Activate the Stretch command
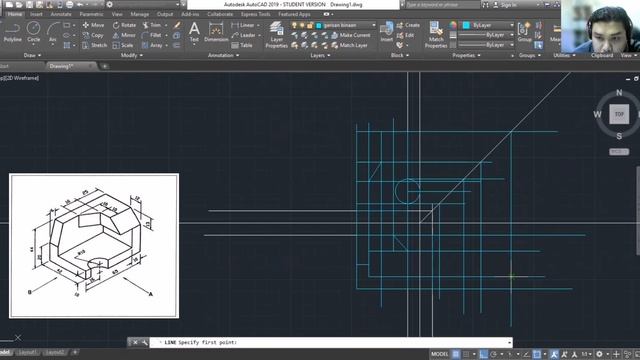Viewport: 640px width, 360px height. pos(95,45)
